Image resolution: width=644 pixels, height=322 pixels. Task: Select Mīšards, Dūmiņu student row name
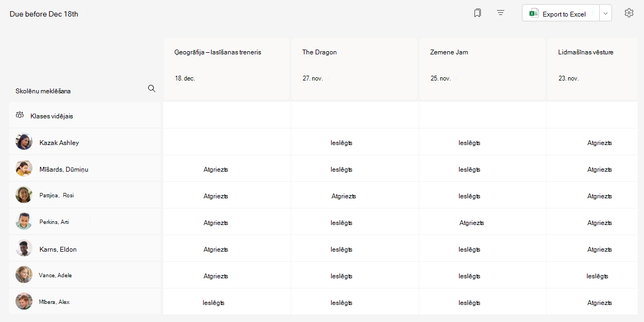point(64,170)
